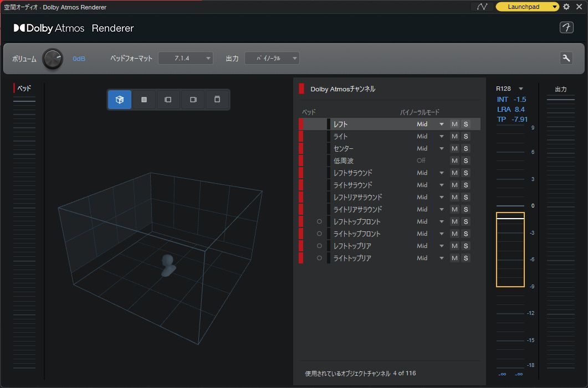Solo the センター bed channel
588x388 pixels.
pos(466,148)
